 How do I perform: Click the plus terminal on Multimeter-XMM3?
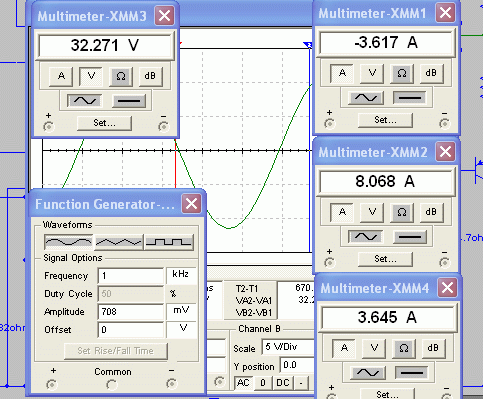click(49, 127)
